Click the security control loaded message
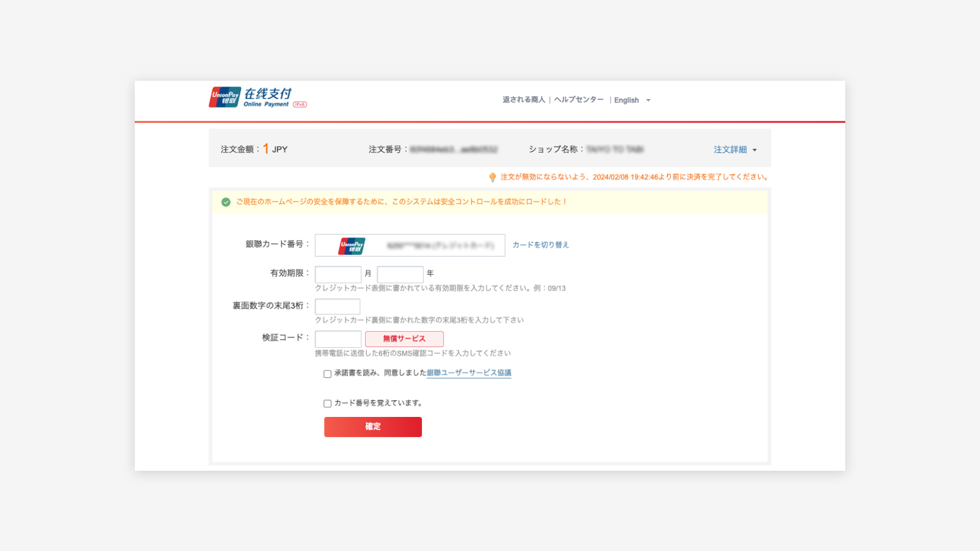 click(402, 202)
